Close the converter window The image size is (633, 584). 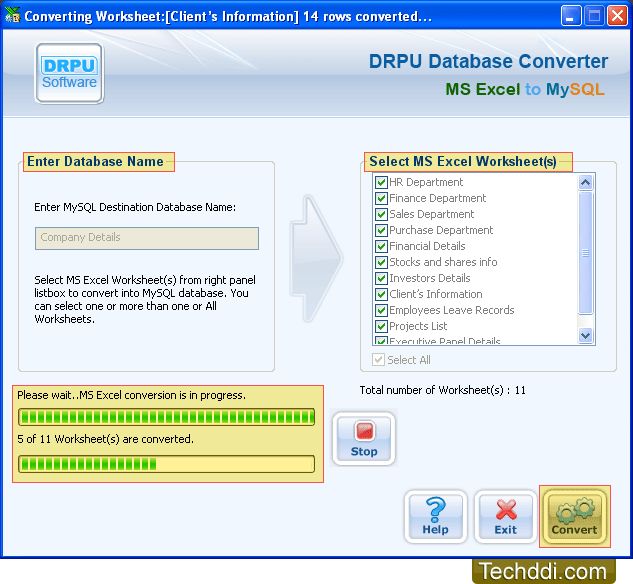(617, 16)
